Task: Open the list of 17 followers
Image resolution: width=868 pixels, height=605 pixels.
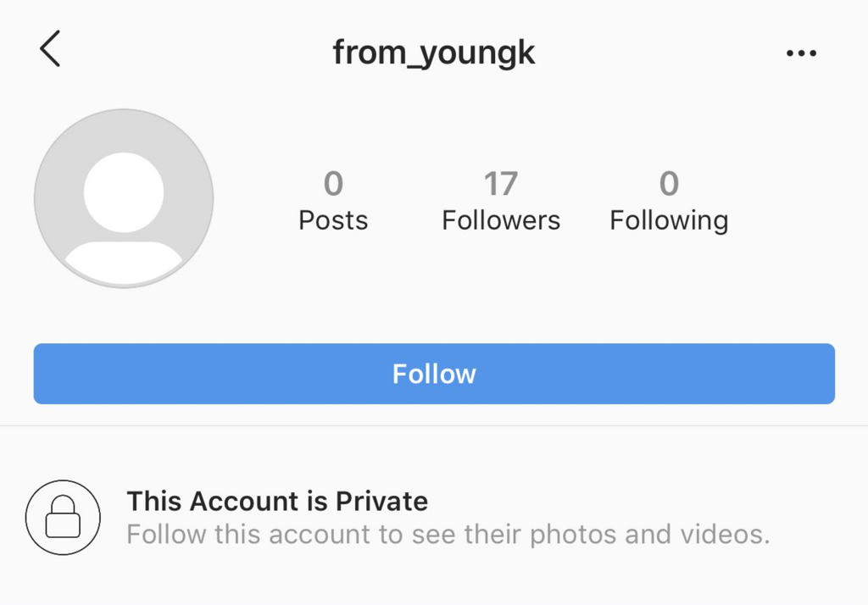Action: [500, 183]
